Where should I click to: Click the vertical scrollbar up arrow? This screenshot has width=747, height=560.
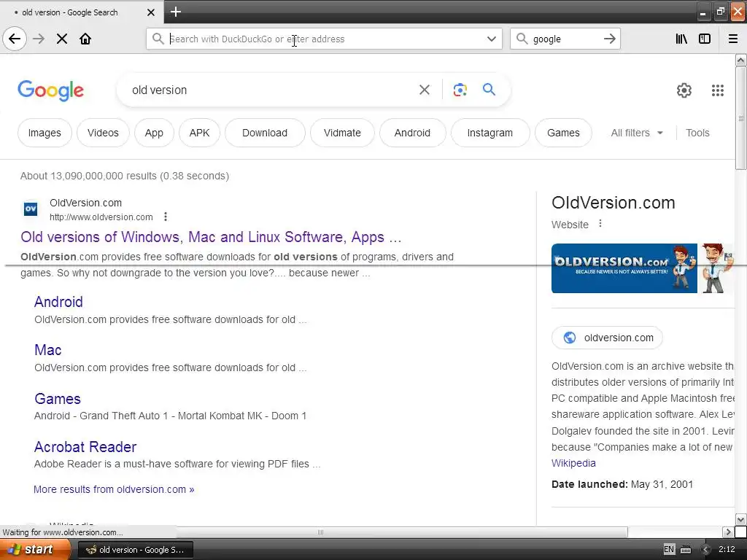(741, 61)
